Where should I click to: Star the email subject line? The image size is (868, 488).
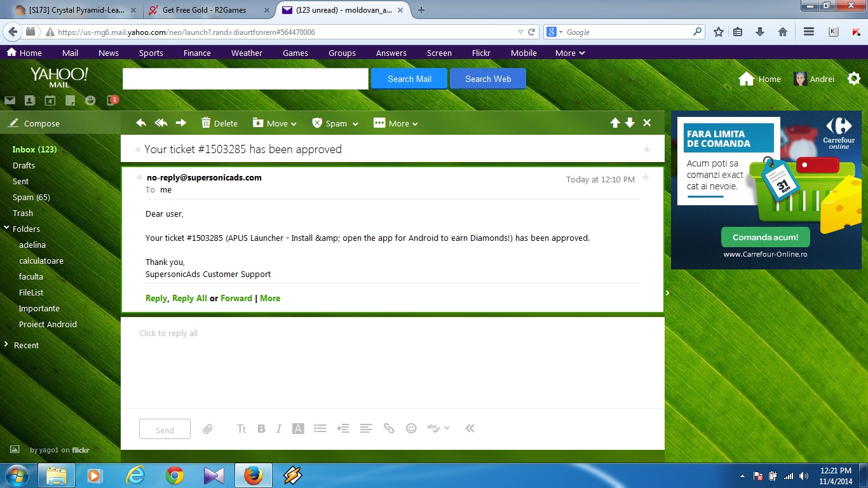tap(647, 149)
